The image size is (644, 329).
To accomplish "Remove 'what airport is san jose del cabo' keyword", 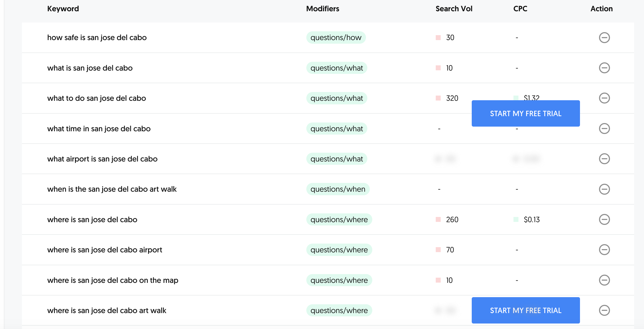I will tap(604, 159).
